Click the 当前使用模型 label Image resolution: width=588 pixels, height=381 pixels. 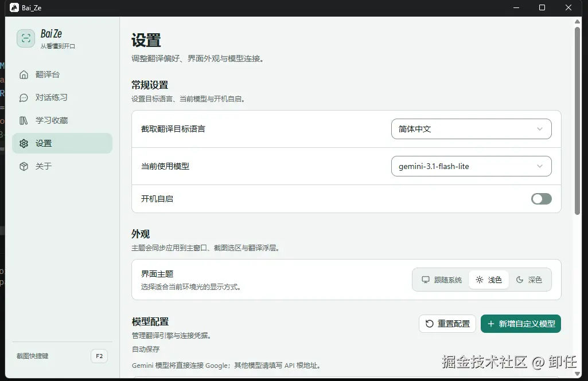click(165, 166)
